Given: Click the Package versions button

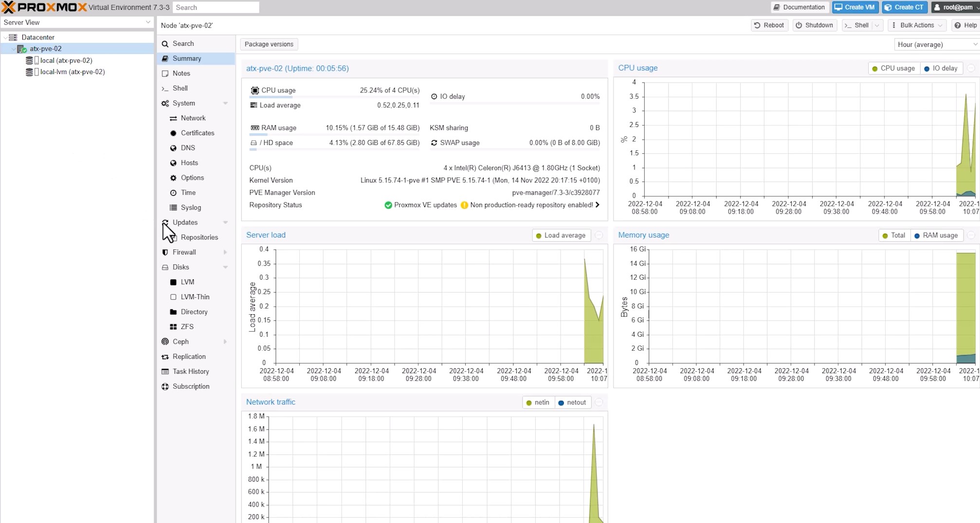Looking at the screenshot, I should [269, 44].
